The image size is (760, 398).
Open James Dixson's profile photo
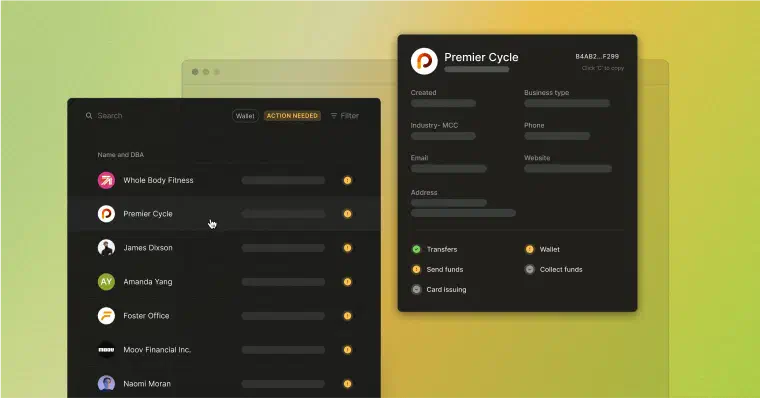click(x=106, y=248)
